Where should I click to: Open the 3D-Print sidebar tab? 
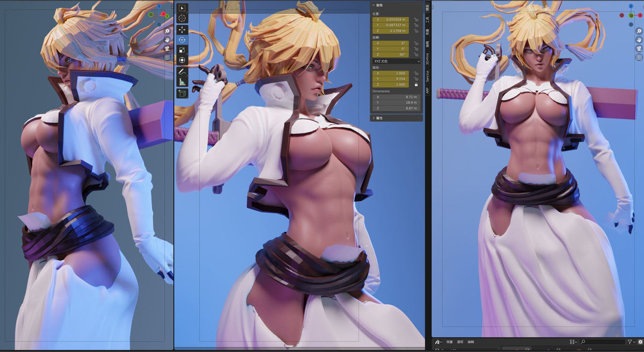(428, 59)
